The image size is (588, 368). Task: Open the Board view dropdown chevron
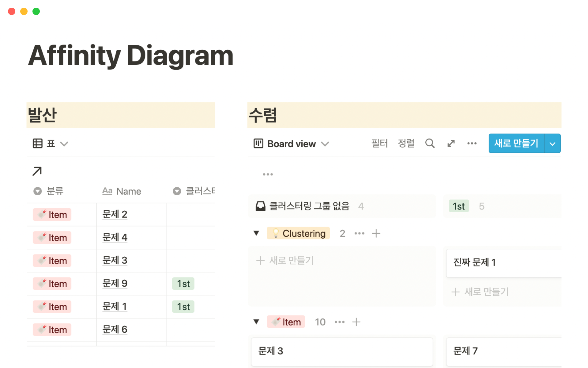point(326,144)
